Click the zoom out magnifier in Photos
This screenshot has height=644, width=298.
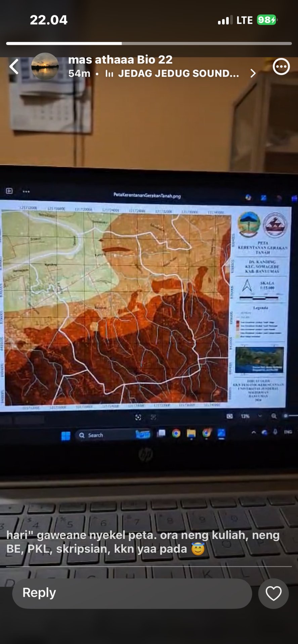[274, 416]
